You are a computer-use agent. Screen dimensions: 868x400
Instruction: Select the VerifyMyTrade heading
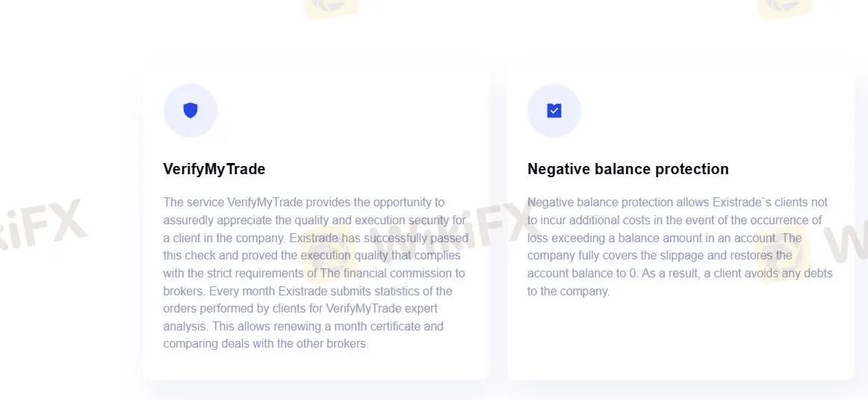click(214, 169)
